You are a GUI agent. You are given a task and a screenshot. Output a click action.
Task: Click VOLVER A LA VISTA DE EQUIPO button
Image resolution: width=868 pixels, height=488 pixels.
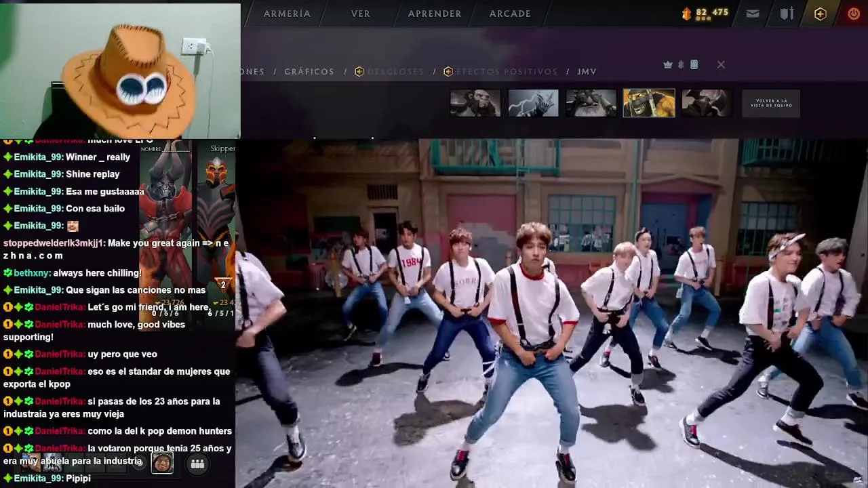pyautogui.click(x=771, y=103)
